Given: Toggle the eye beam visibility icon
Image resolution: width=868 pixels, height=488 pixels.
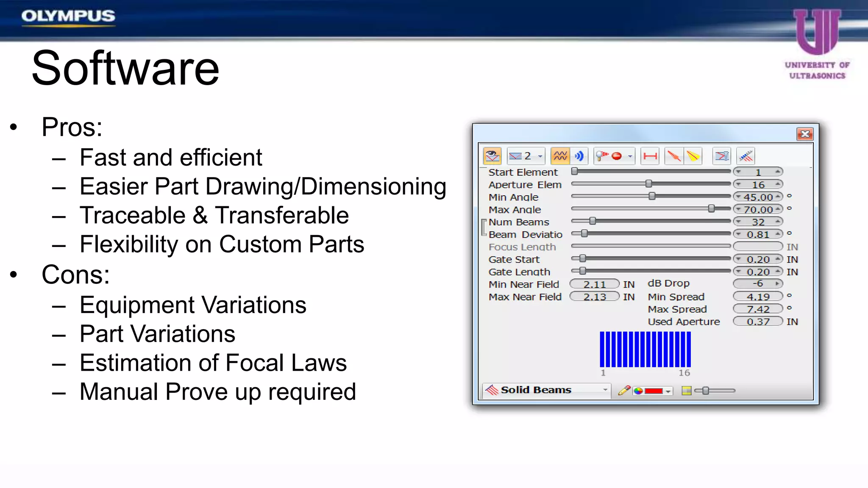Looking at the screenshot, I should 492,156.
